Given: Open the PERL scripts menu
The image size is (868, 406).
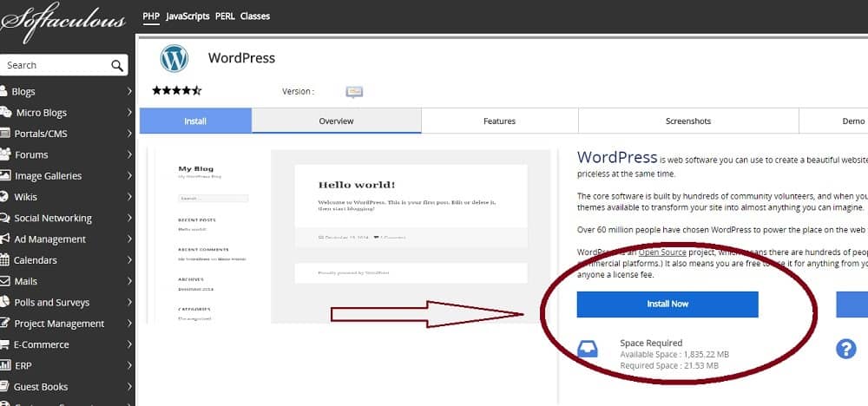Looking at the screenshot, I should click(226, 16).
